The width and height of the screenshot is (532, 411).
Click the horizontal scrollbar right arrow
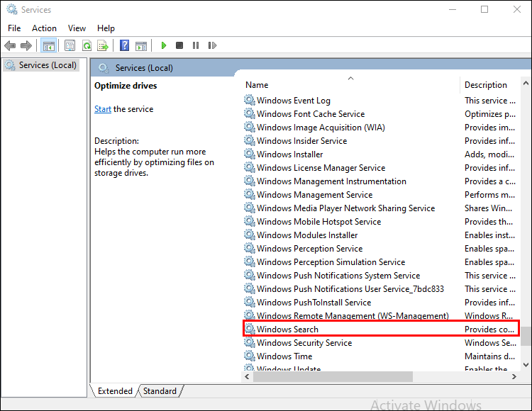514,376
